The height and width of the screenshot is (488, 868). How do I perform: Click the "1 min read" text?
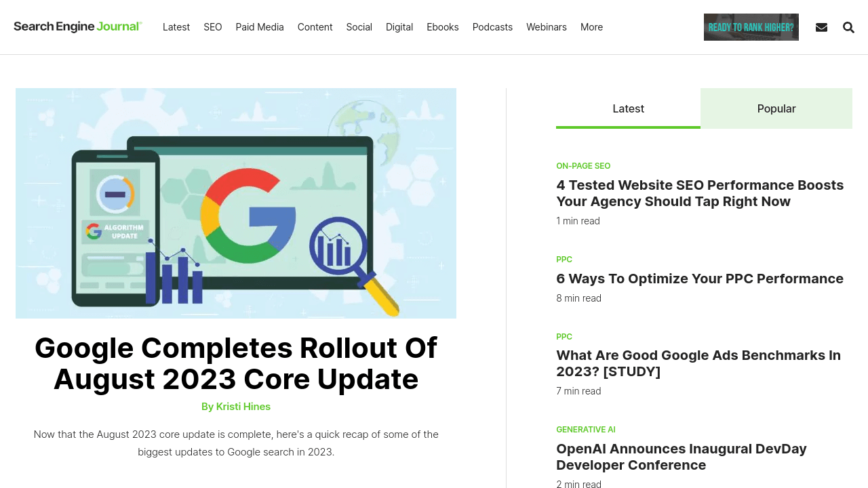(x=578, y=221)
